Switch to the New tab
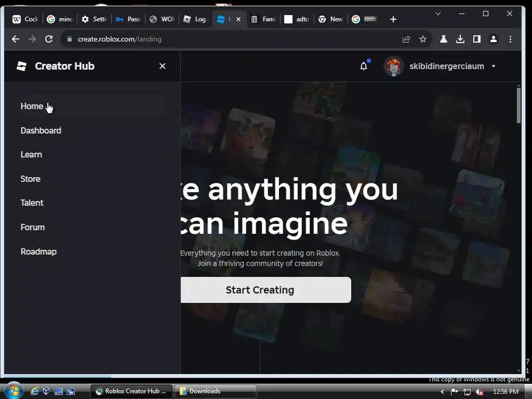Screen dimensions: 532x399 pos(331,19)
